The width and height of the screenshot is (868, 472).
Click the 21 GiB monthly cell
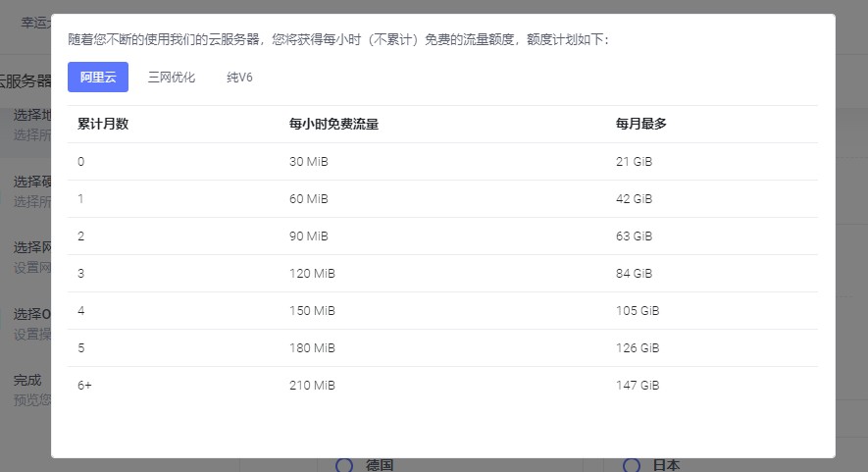[x=634, y=162]
